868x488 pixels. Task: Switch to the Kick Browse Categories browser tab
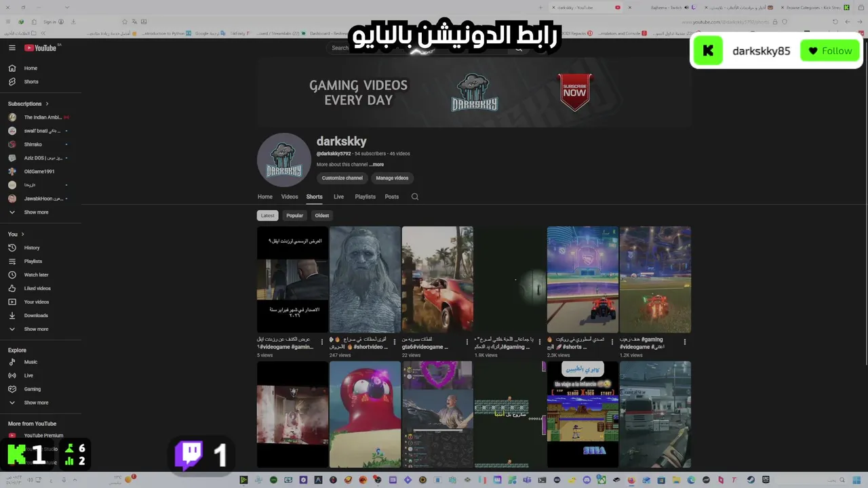click(817, 7)
